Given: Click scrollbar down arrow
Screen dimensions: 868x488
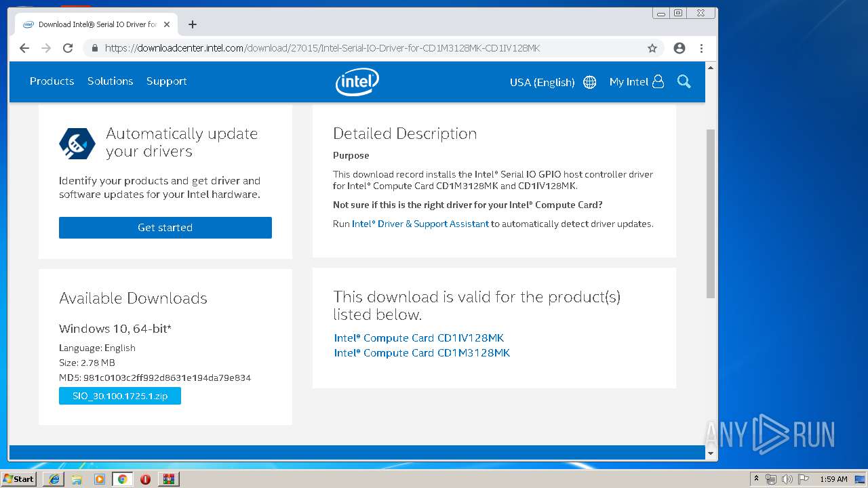Looking at the screenshot, I should [711, 453].
